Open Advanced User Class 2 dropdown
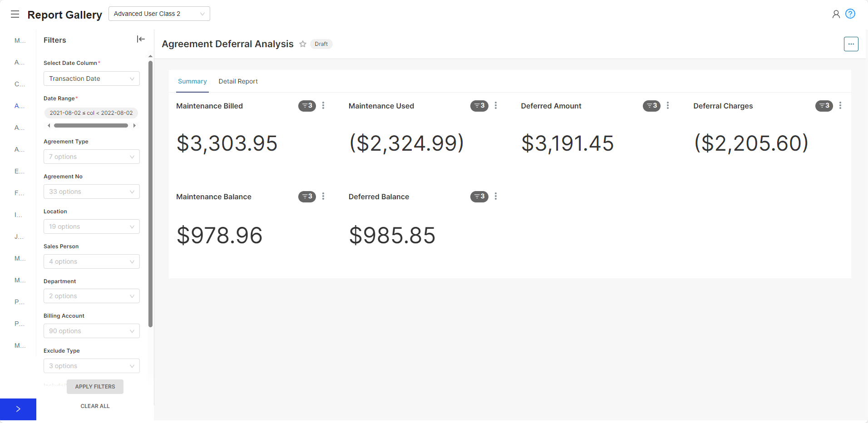Image resolution: width=868 pixels, height=423 pixels. click(159, 14)
